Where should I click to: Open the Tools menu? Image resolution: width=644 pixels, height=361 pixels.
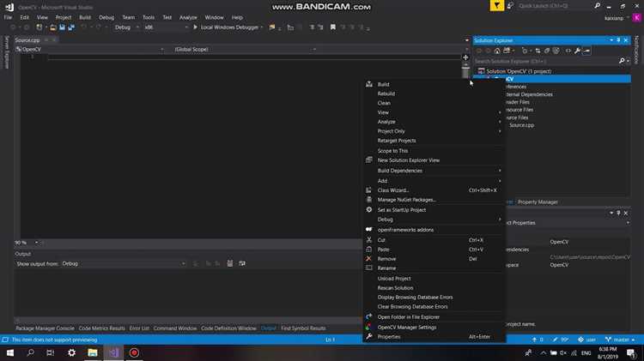click(x=149, y=18)
